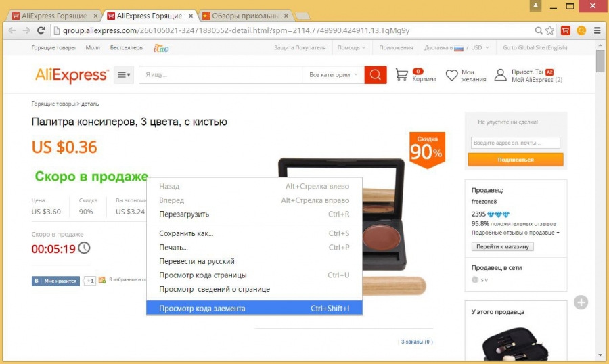
Task: Choose Перевести на русский
Action: click(x=254, y=261)
